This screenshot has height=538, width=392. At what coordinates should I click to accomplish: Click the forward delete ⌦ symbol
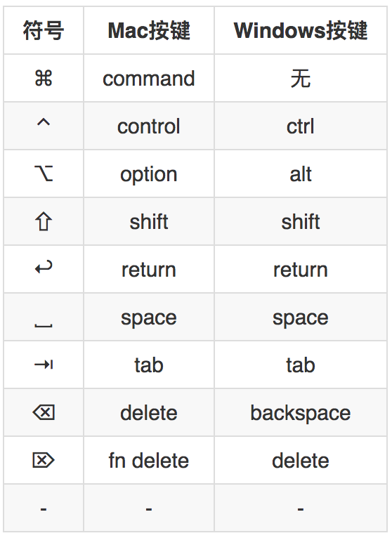[x=44, y=460]
